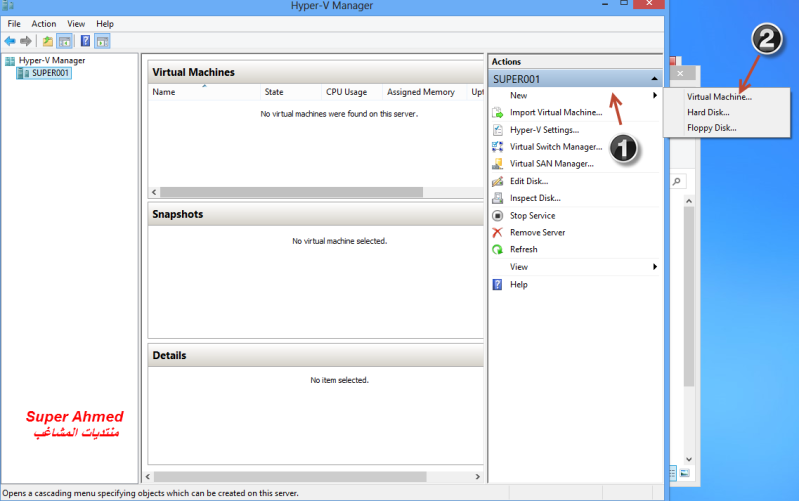This screenshot has width=799, height=501.
Task: Click Remove Server action label
Action: point(538,232)
